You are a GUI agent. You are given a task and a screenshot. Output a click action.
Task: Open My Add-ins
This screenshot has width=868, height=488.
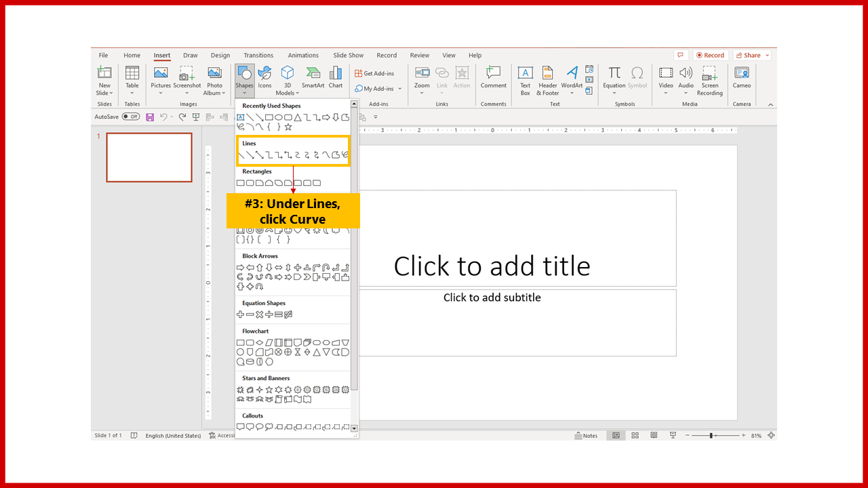tap(378, 89)
